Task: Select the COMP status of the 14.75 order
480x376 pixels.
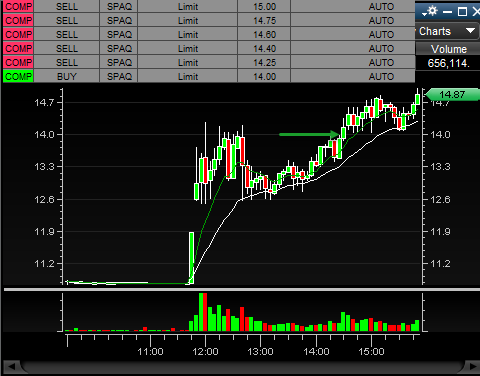Action: [x=18, y=21]
